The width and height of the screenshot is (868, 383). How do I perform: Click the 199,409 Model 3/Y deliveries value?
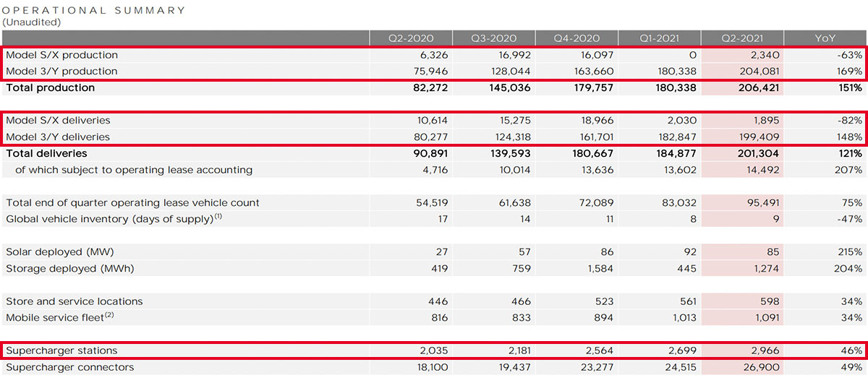(x=759, y=137)
